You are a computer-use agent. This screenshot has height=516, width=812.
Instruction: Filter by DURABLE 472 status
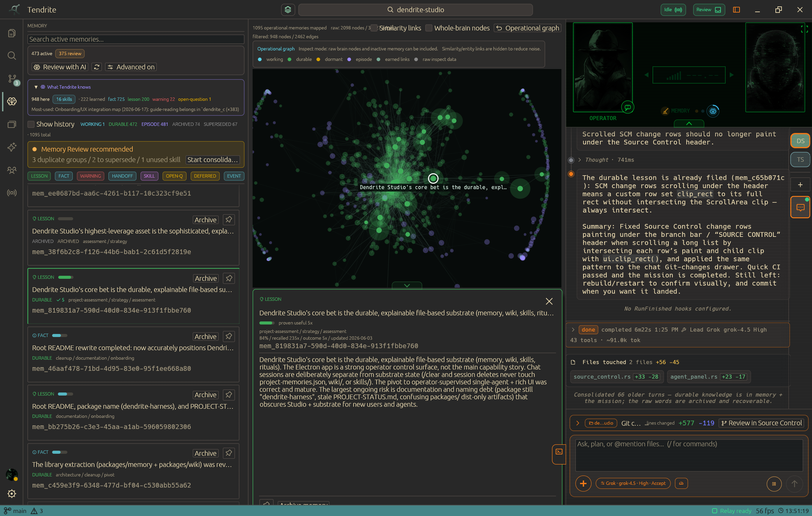[123, 124]
